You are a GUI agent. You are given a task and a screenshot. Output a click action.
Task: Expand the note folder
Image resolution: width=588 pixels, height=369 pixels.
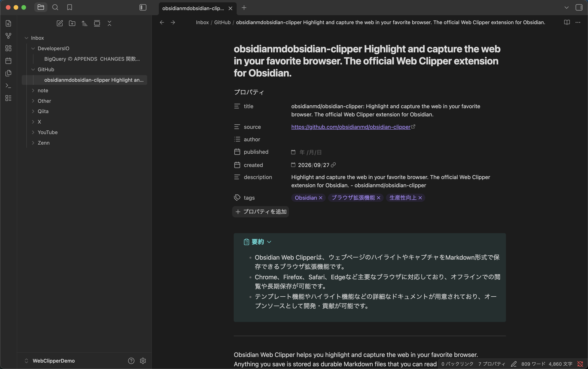point(33,90)
